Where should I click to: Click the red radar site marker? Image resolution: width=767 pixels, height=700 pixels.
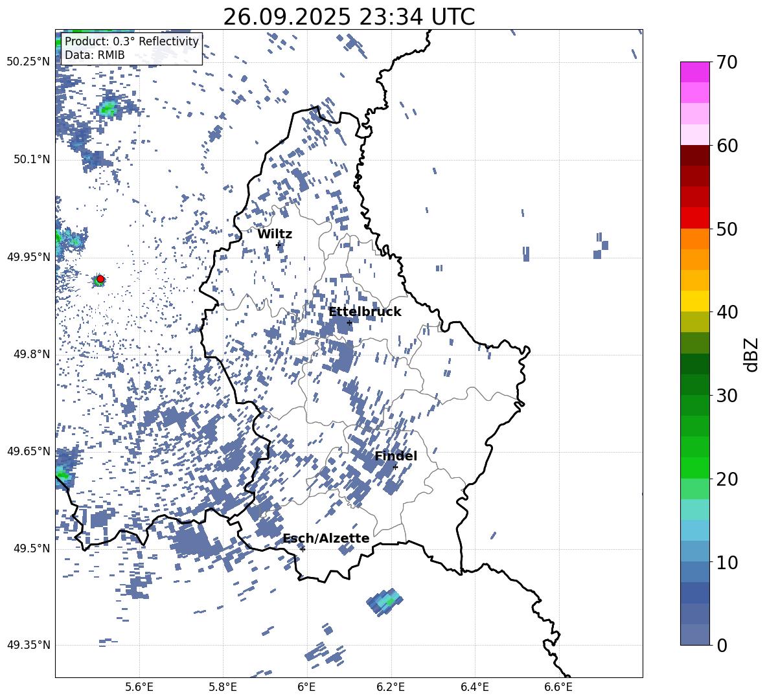100,279
